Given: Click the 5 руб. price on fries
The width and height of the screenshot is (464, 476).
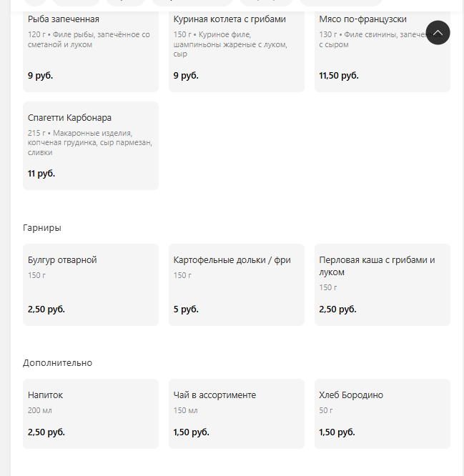Looking at the screenshot, I should pos(186,309).
